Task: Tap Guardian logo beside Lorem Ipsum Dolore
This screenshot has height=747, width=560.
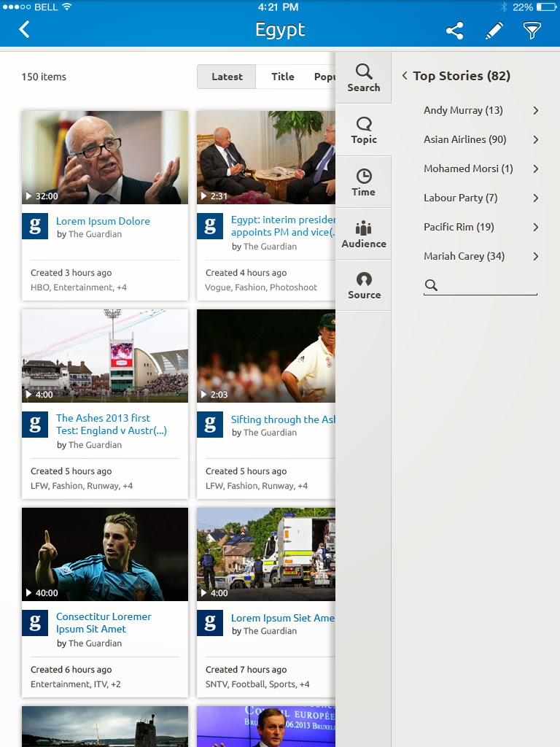Action: point(35,226)
